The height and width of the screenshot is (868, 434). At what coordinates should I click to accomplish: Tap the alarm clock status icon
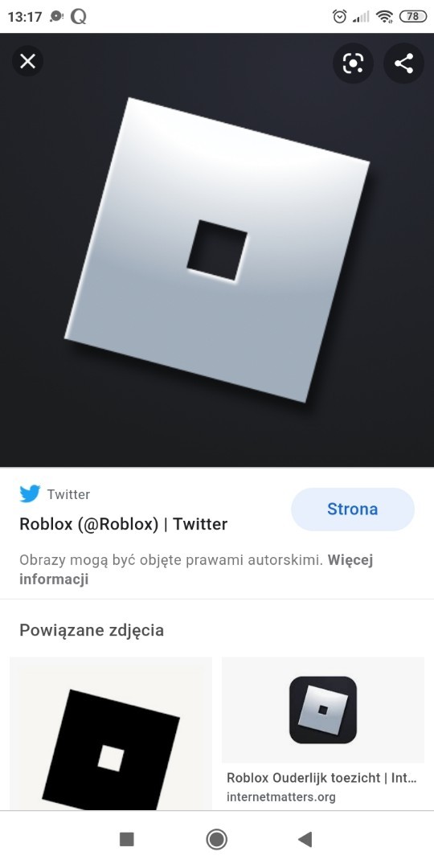pyautogui.click(x=339, y=17)
